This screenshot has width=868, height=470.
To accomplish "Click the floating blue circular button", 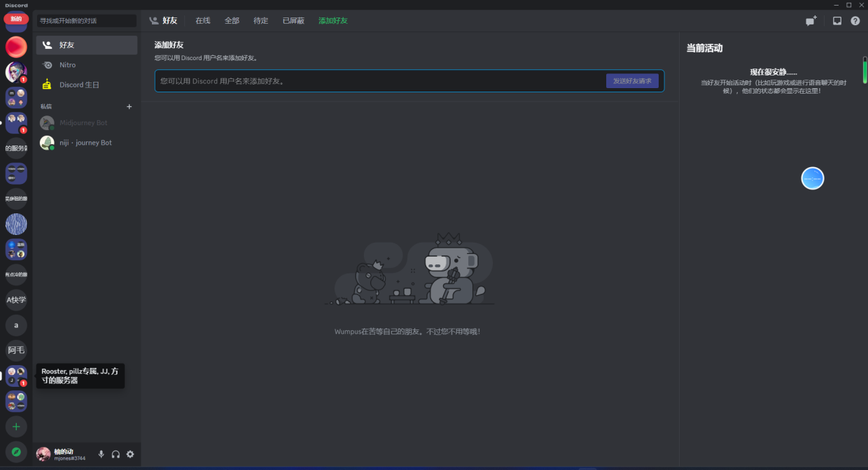I will pyautogui.click(x=813, y=178).
